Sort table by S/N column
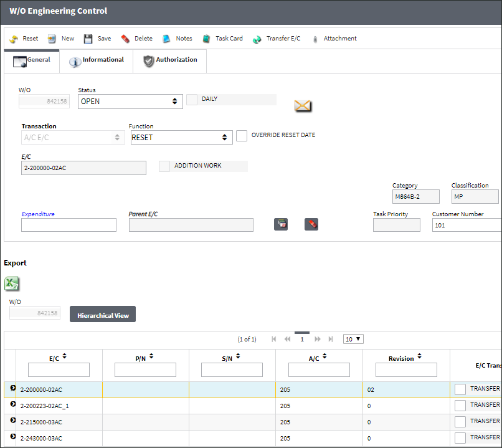Image resolution: width=502 pixels, height=448 pixels. pyautogui.click(x=238, y=356)
